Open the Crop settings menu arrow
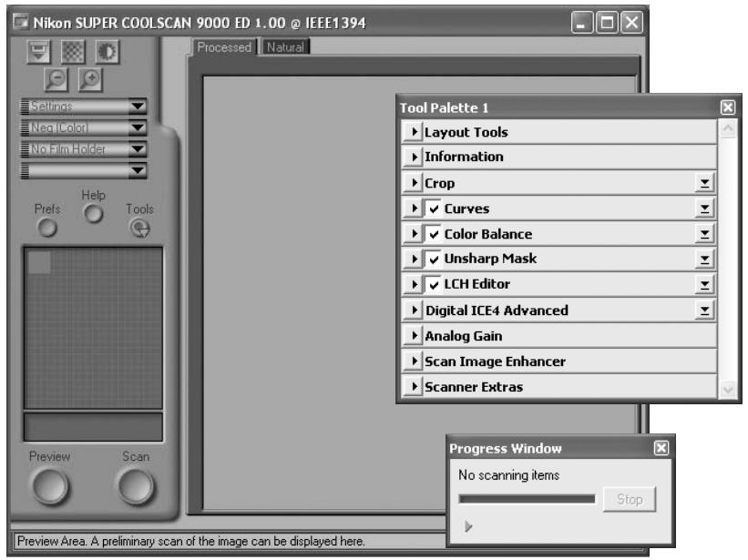748x560 pixels. (704, 182)
